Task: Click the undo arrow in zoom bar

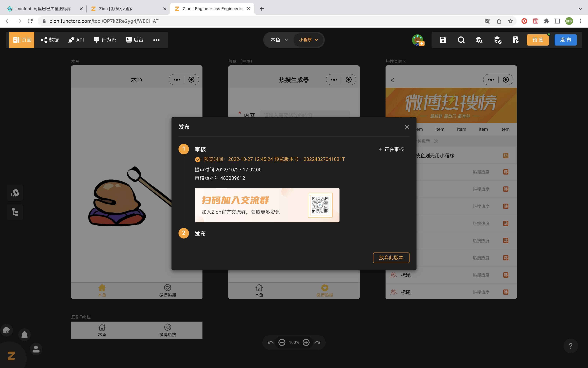Action: point(270,342)
